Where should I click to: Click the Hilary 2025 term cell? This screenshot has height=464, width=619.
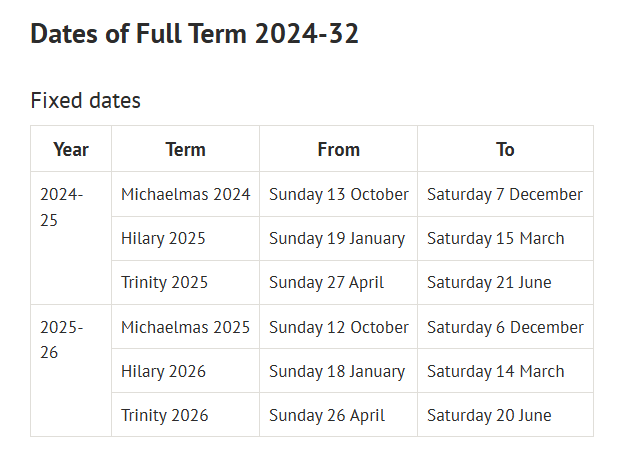(x=163, y=238)
